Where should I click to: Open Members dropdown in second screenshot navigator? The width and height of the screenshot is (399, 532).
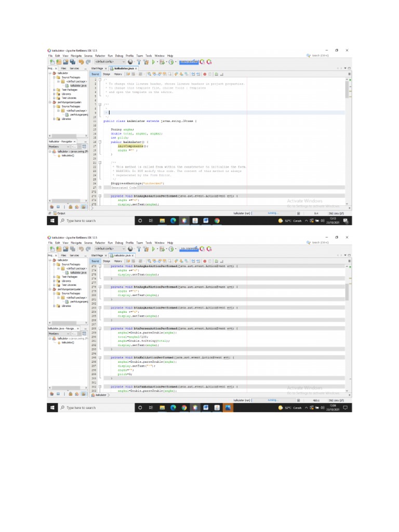59,334
